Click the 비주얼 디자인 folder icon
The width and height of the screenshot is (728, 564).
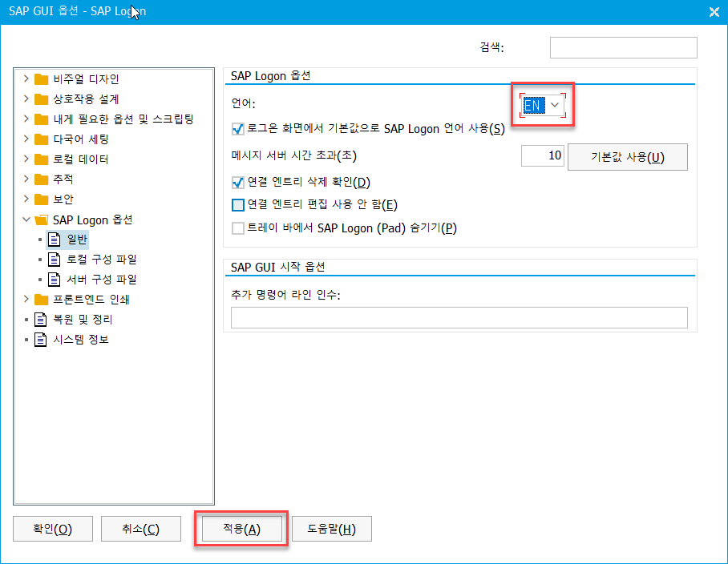pos(42,79)
